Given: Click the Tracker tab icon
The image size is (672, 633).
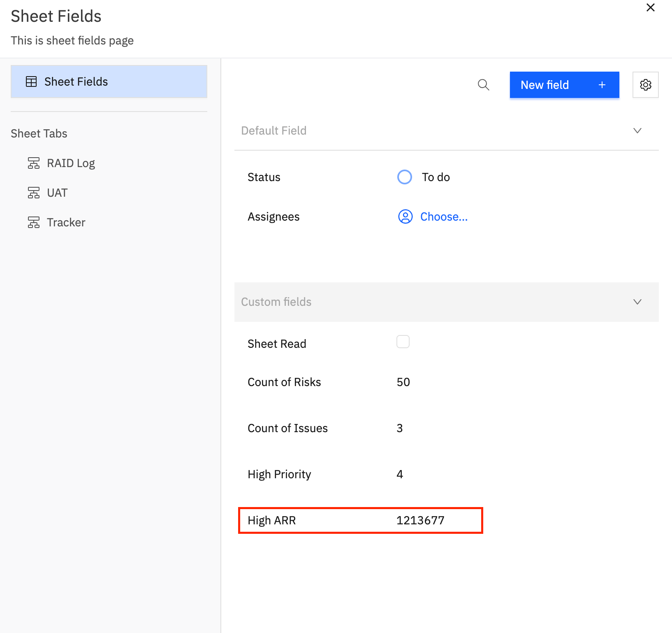Looking at the screenshot, I should [34, 223].
